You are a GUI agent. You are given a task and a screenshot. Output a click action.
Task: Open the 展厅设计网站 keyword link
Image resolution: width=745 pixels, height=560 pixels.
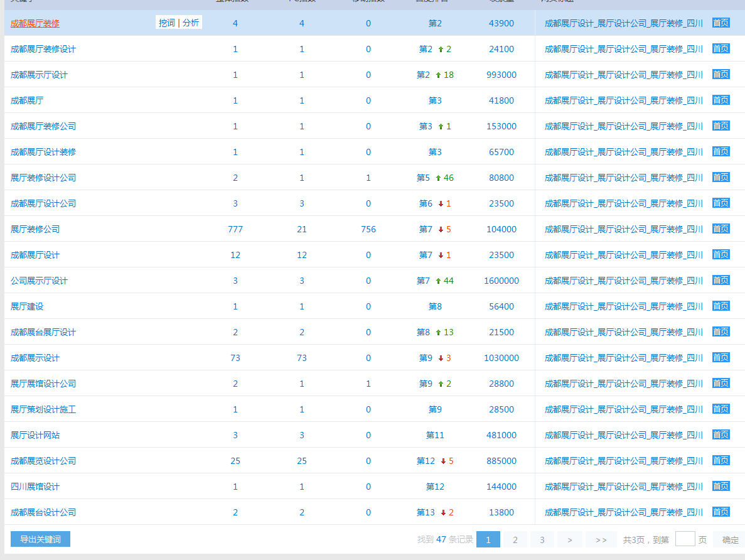coord(35,434)
